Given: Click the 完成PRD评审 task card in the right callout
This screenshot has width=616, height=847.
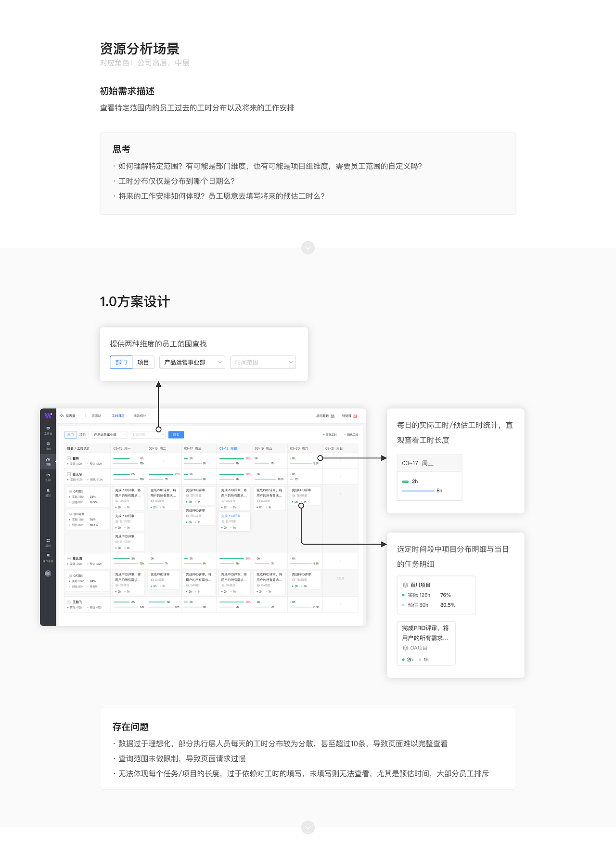Looking at the screenshot, I should [x=426, y=643].
